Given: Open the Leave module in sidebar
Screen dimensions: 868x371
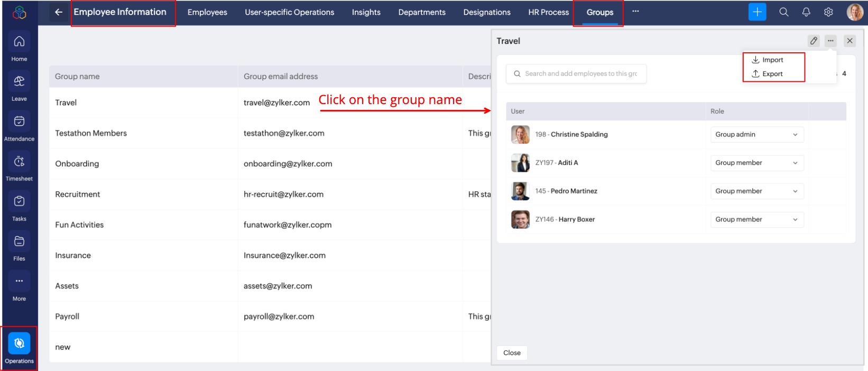Looking at the screenshot, I should [x=19, y=86].
